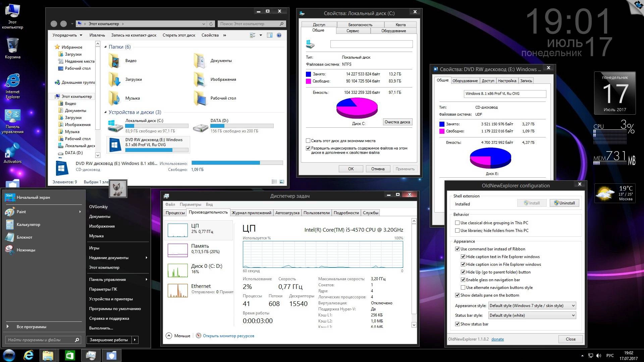This screenshot has height=362, width=644.
Task: Click Открыть монитор ресурсов link
Action: click(228, 336)
